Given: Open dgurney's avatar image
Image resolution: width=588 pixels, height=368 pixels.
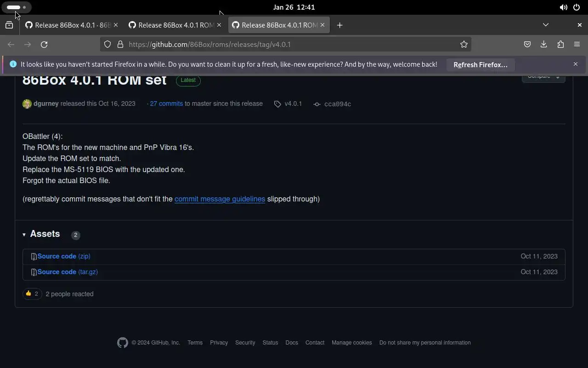Looking at the screenshot, I should 27,104.
